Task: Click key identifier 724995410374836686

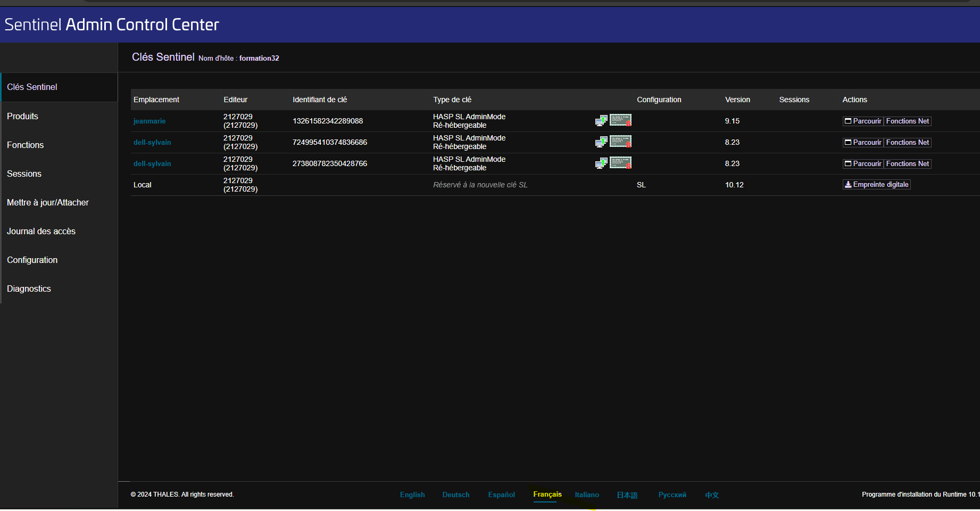Action: (x=330, y=142)
